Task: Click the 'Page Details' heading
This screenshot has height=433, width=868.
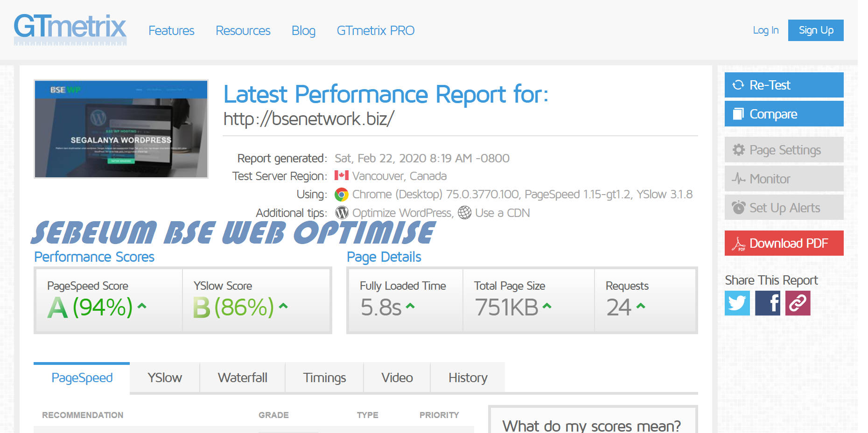Action: pyautogui.click(x=384, y=257)
